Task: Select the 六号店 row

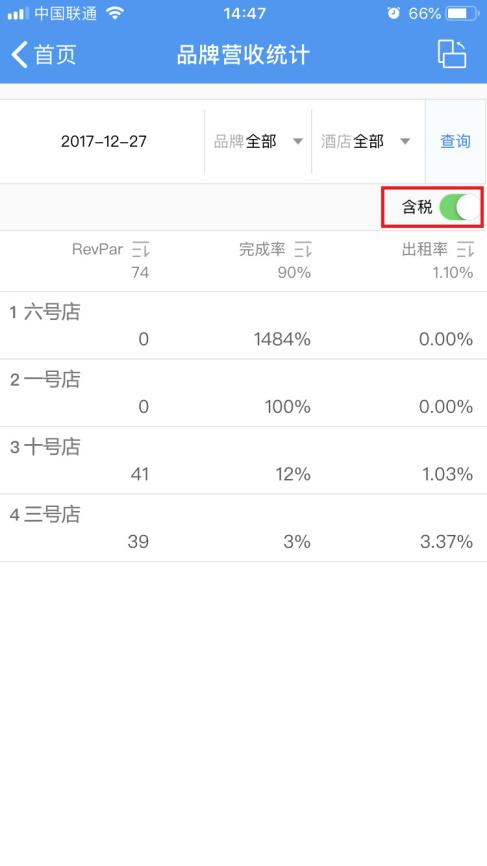Action: tap(243, 325)
